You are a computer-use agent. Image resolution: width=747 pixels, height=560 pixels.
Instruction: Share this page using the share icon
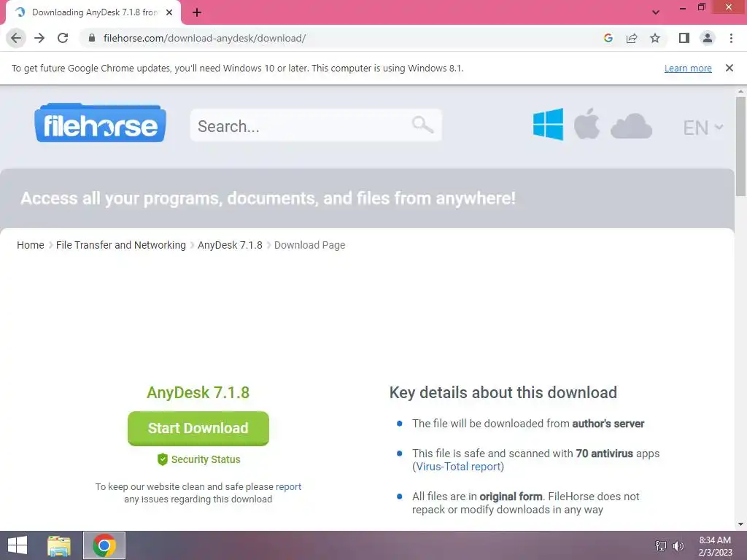pyautogui.click(x=632, y=38)
